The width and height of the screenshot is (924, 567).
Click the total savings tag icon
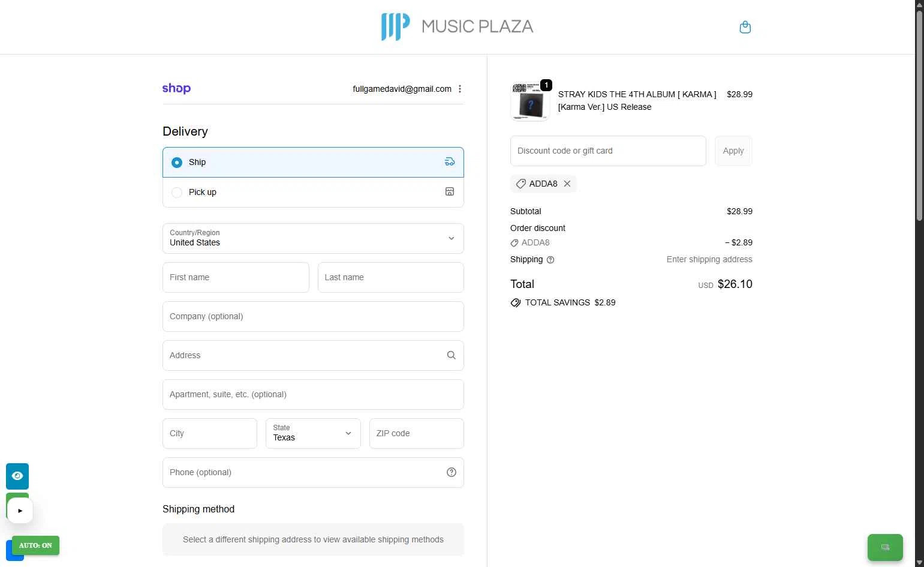pos(516,303)
